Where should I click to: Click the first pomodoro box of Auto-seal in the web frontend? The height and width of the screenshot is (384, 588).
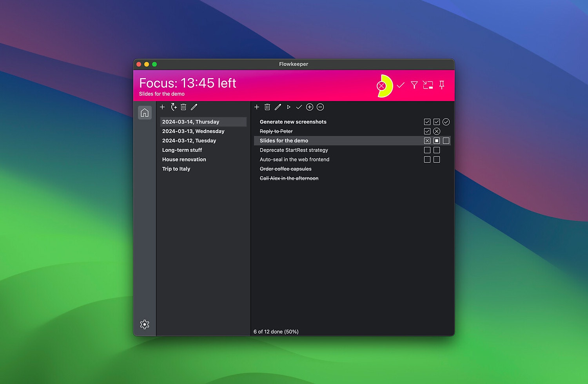pos(427,159)
